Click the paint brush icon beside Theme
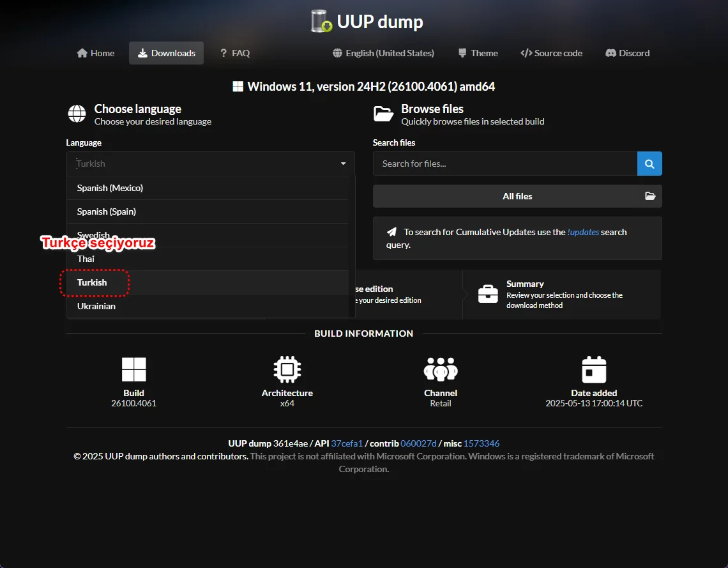 (x=462, y=53)
